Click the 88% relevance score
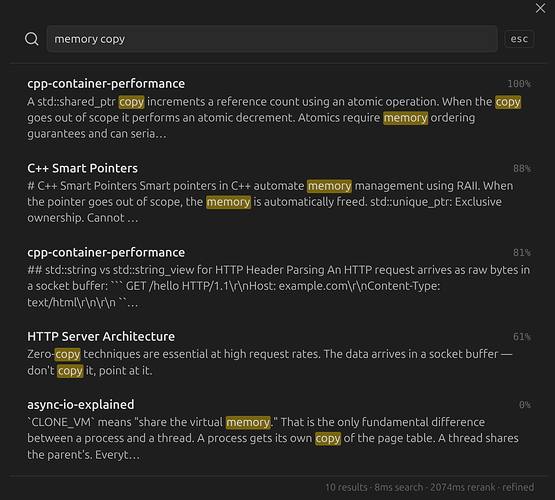 [x=522, y=168]
